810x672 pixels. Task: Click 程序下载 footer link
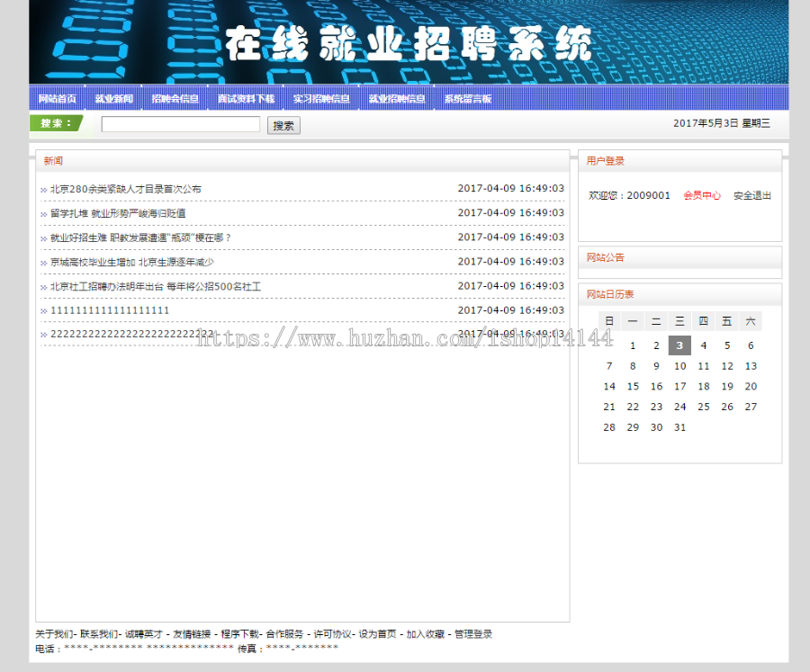[x=239, y=634]
